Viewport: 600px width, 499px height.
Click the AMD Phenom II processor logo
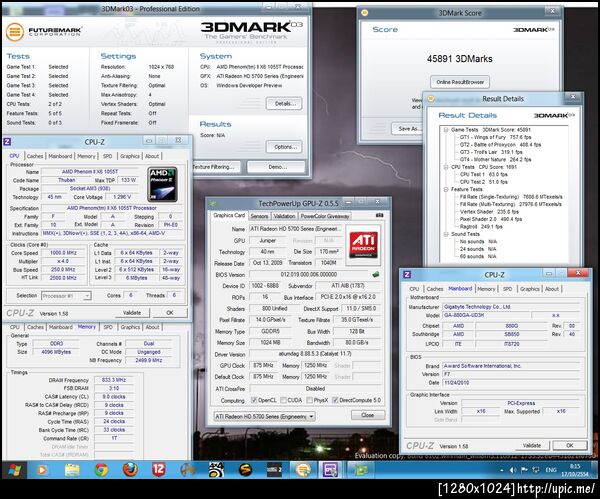tap(162, 184)
